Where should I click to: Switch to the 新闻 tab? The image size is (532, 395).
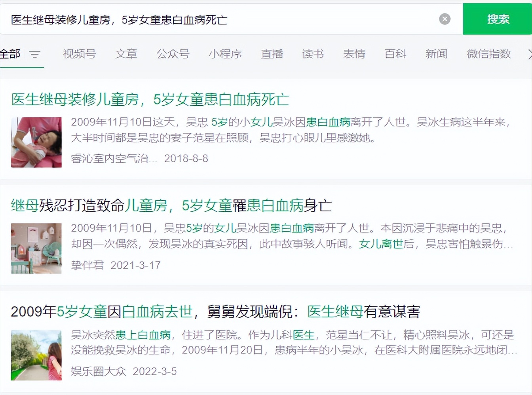coord(436,54)
